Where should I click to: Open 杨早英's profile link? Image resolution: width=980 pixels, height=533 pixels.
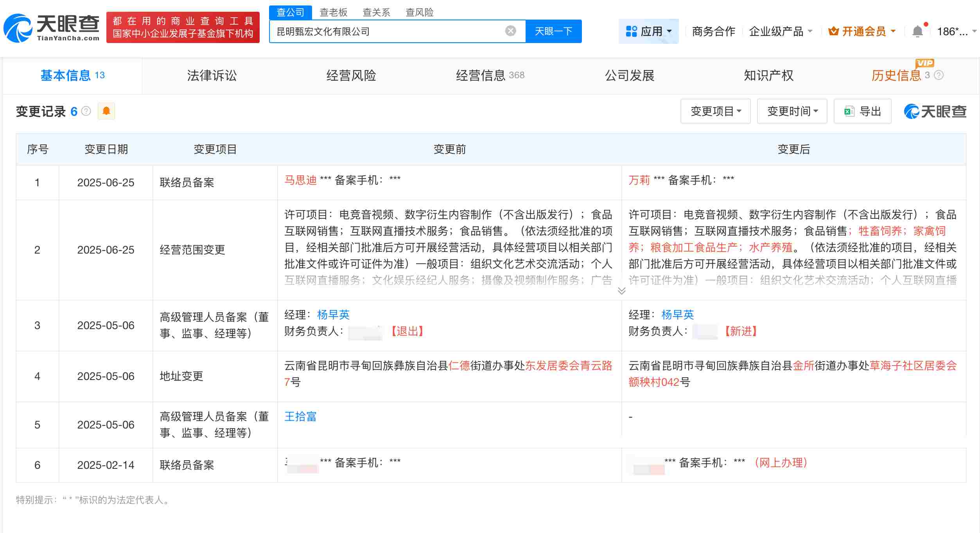[x=334, y=314]
